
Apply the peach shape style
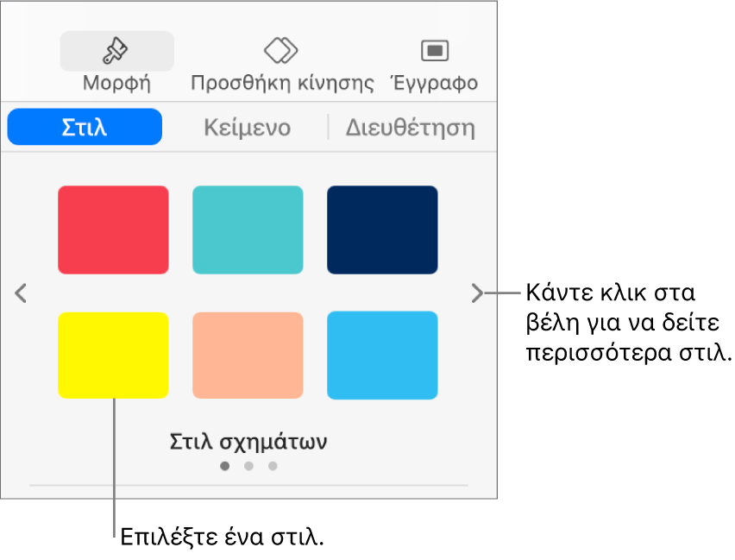click(248, 355)
